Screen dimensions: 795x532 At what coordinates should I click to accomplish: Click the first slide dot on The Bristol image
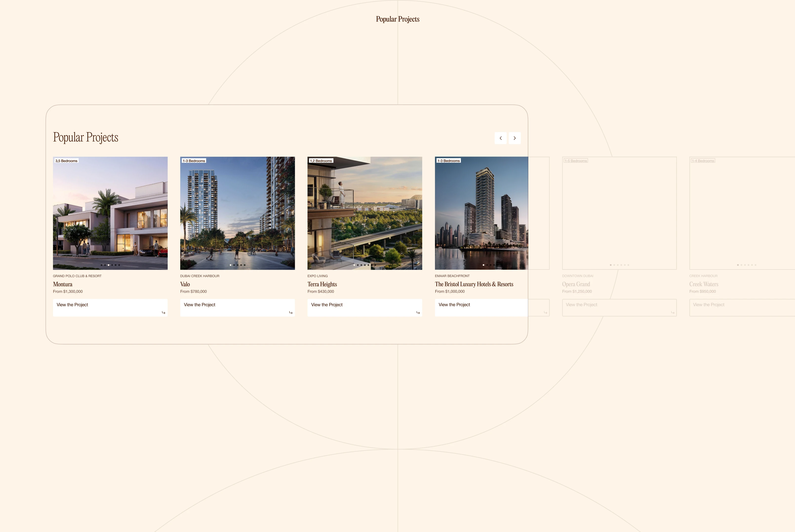pyautogui.click(x=483, y=265)
